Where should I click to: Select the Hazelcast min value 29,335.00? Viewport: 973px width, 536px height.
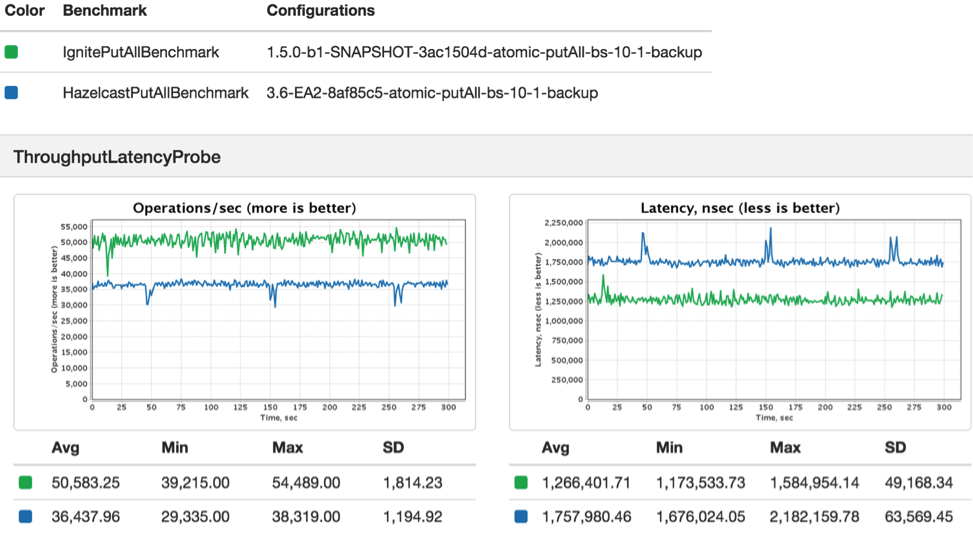[195, 517]
